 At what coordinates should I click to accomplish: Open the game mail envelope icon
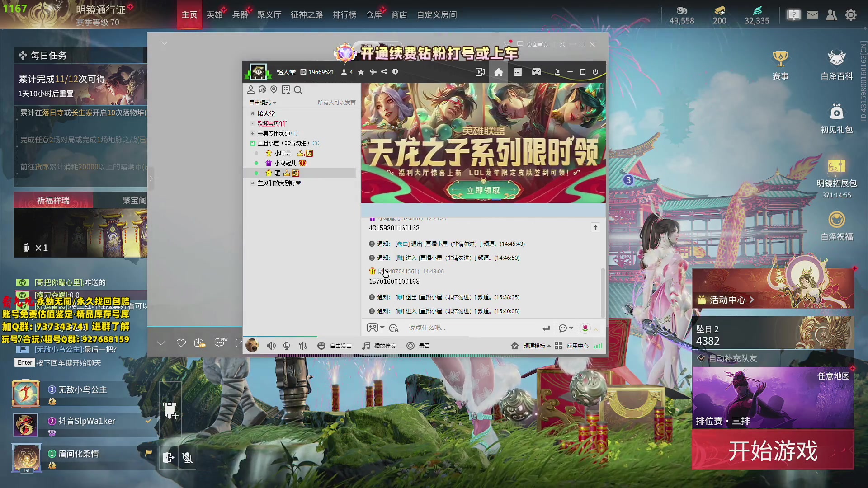click(813, 15)
